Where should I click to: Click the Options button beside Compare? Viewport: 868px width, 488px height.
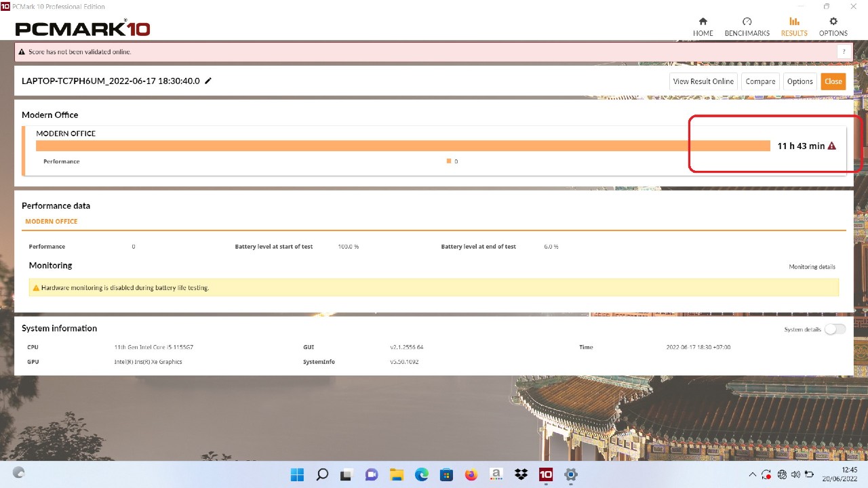[800, 81]
